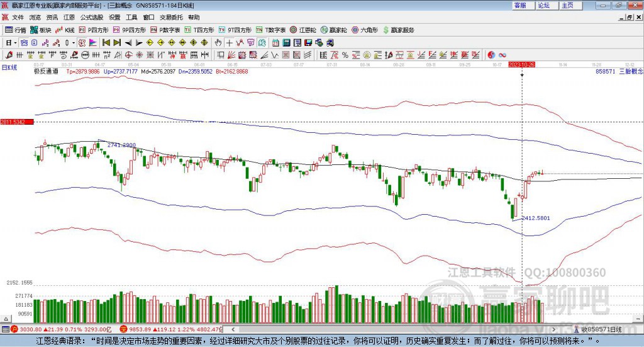The image size is (644, 347).
Task: Open the 赢家轮 wheel tool
Action: [333, 30]
